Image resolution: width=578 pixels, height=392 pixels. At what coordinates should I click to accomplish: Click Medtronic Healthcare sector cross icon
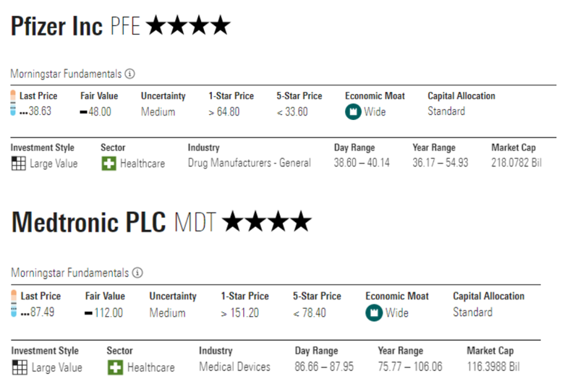tap(115, 367)
